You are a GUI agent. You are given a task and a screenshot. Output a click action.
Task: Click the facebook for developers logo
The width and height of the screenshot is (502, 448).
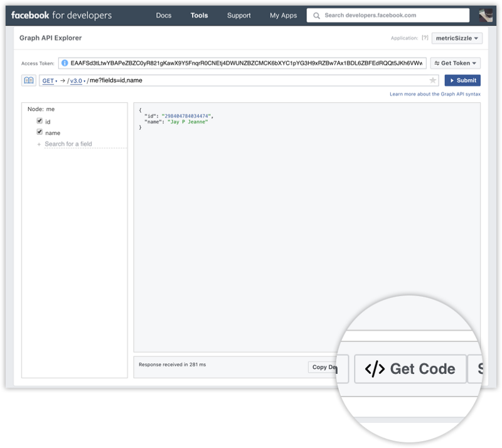coord(61,15)
